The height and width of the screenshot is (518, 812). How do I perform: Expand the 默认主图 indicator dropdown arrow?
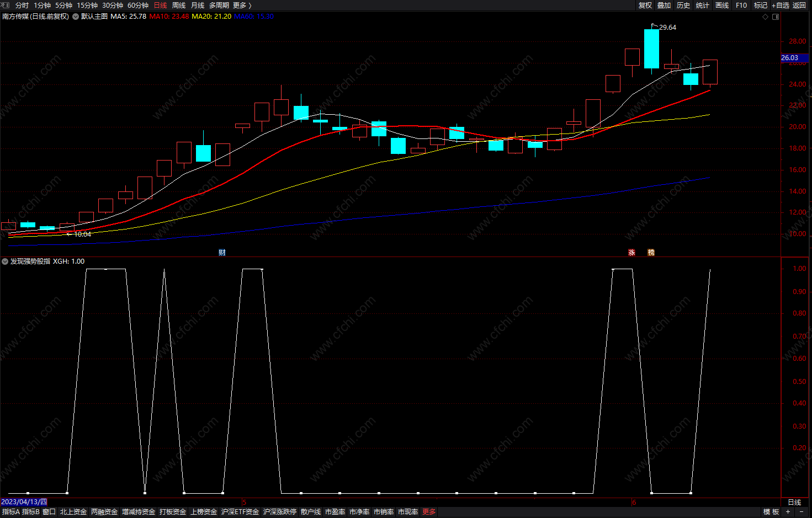click(76, 17)
